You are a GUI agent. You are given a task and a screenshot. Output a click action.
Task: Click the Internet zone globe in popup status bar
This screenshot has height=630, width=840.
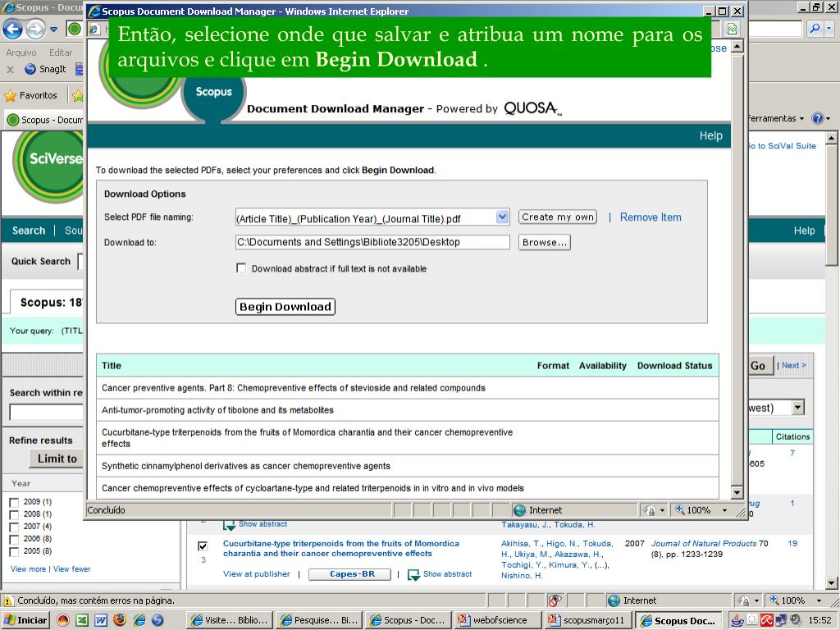coord(519,510)
